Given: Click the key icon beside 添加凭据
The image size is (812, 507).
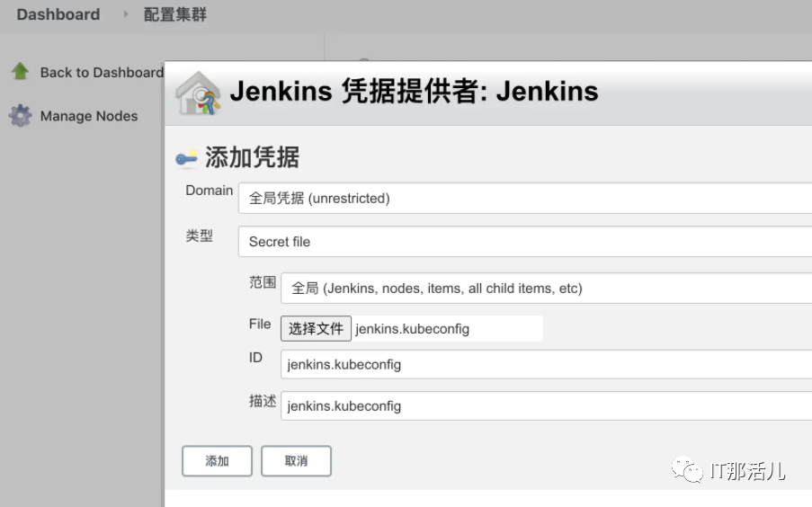Looking at the screenshot, I should coord(186,158).
